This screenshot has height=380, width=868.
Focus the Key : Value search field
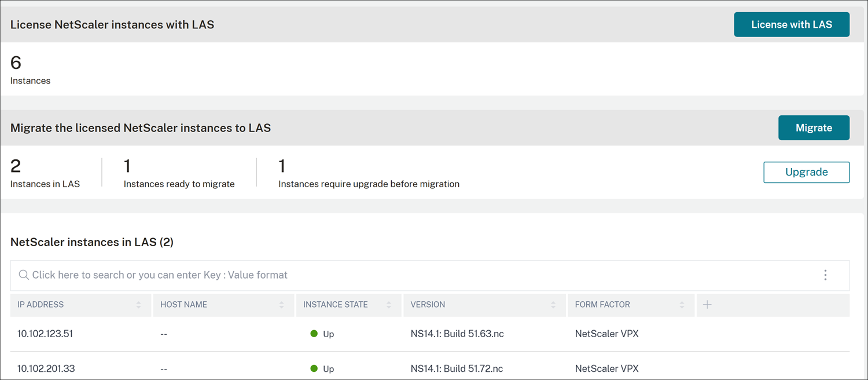click(430, 275)
